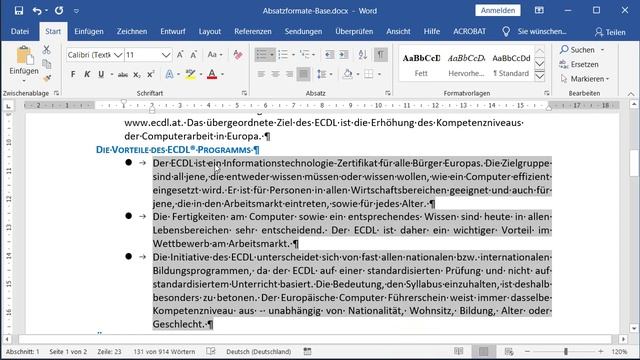Apply the Hervorhebung style
The width and height of the screenshot is (640, 360).
466,64
